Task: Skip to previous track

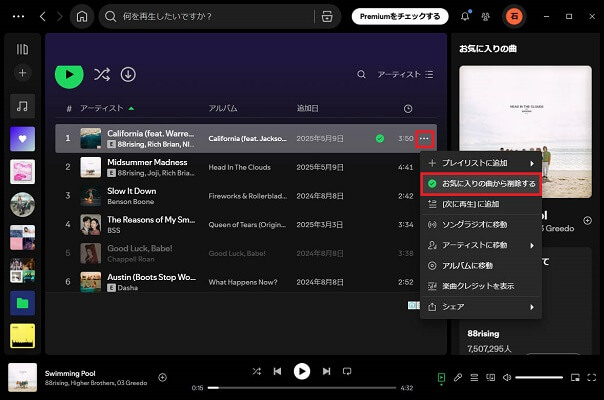Action: (277, 371)
